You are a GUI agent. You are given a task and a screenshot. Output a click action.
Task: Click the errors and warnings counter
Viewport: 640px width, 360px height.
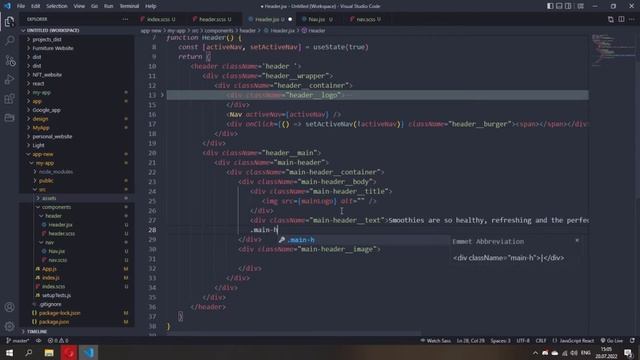pyautogui.click(x=58, y=340)
